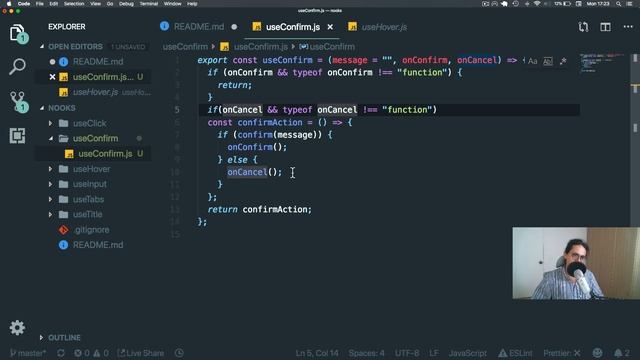Change end of line via LF
640x360 pixels.
(x=434, y=353)
